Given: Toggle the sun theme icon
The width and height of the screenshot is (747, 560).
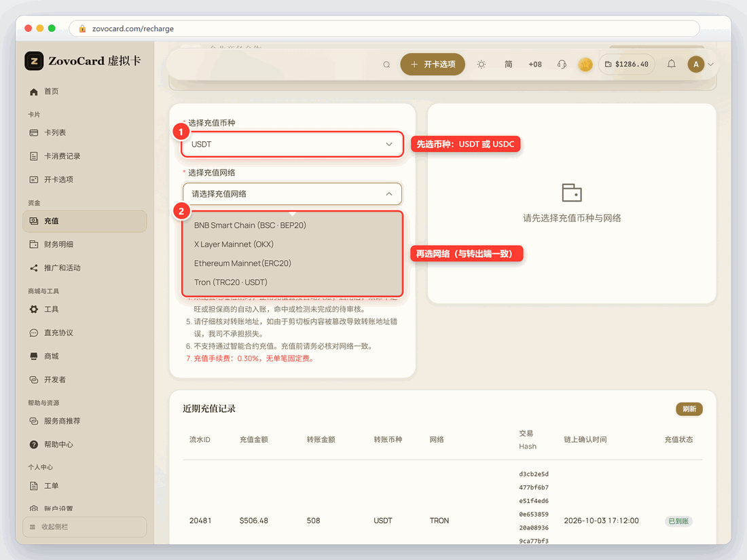Looking at the screenshot, I should tap(481, 64).
